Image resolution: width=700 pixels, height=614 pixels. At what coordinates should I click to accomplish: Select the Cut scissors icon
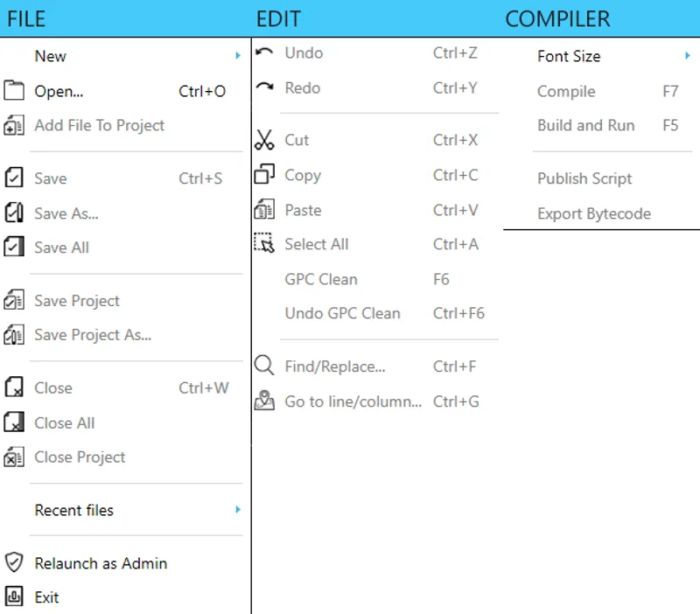tap(264, 140)
